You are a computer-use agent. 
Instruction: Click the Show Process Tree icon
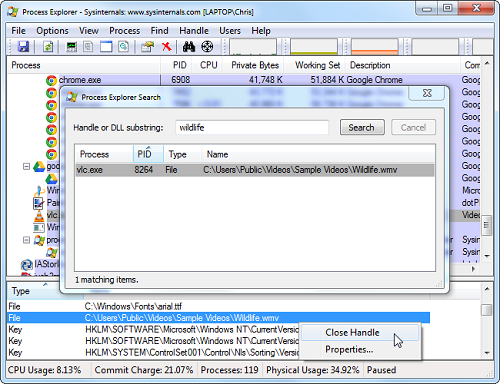[88, 47]
